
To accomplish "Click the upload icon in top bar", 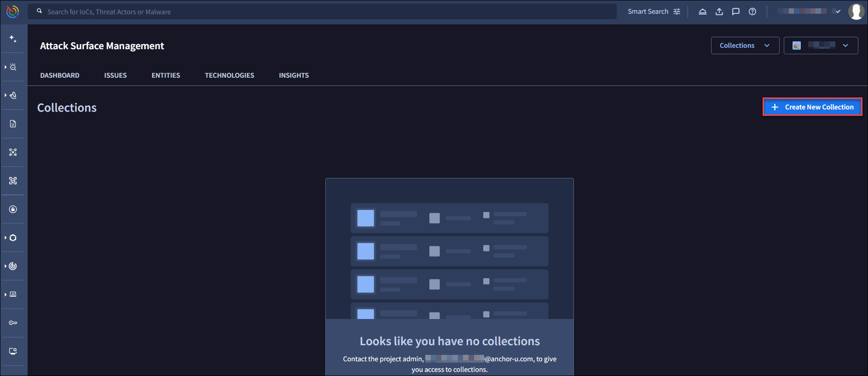I will (x=719, y=11).
